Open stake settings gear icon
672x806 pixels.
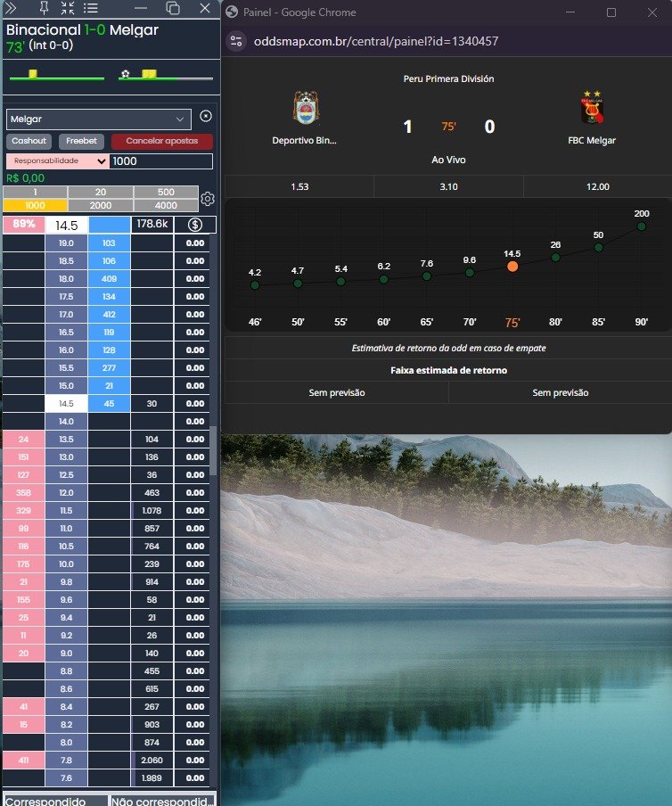click(x=208, y=199)
